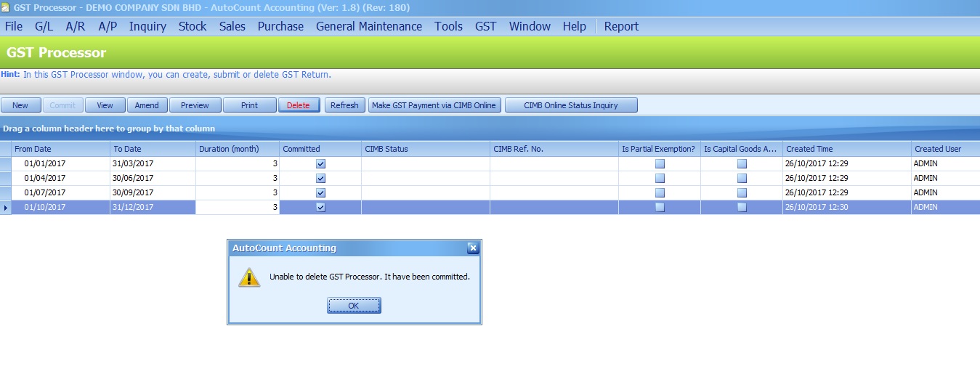Click the Refresh toolbar button
Viewport: 980px width, 379px height.
click(x=344, y=105)
